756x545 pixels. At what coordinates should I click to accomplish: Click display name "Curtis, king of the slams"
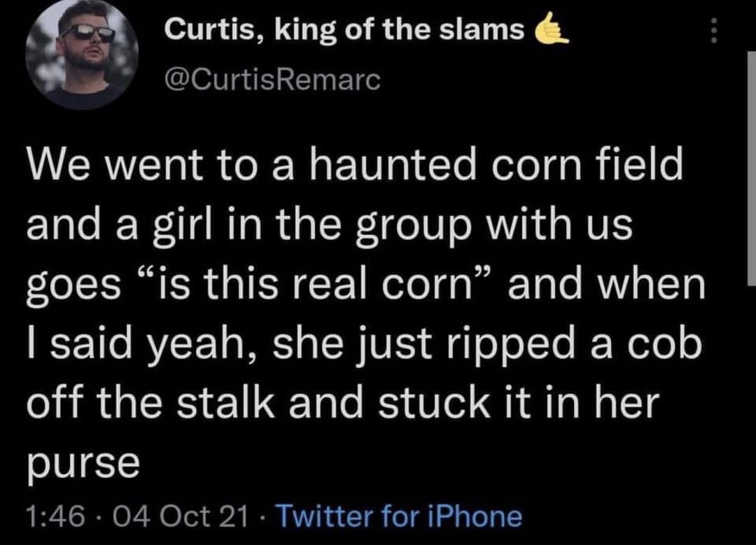point(344,29)
